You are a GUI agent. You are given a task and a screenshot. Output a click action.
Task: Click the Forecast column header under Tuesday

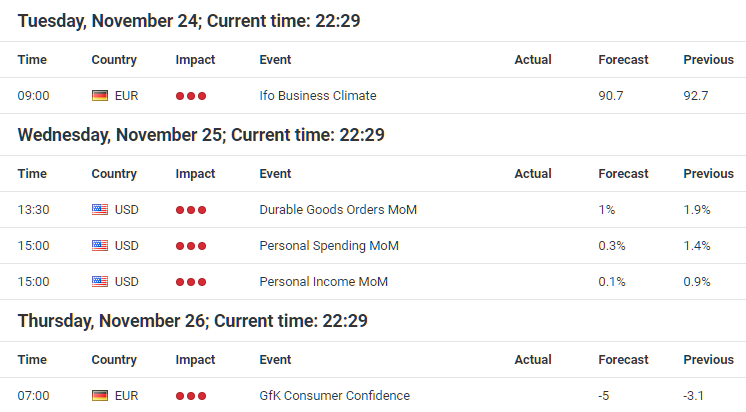point(623,59)
